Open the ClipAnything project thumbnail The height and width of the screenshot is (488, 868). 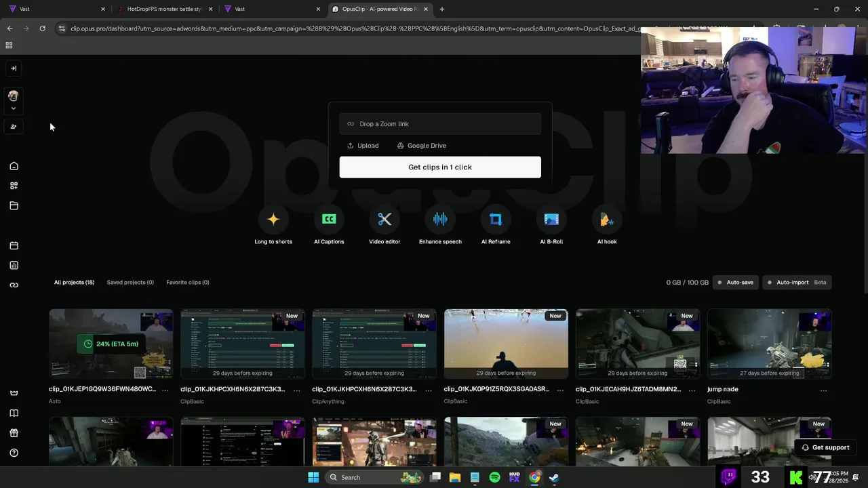tap(374, 344)
